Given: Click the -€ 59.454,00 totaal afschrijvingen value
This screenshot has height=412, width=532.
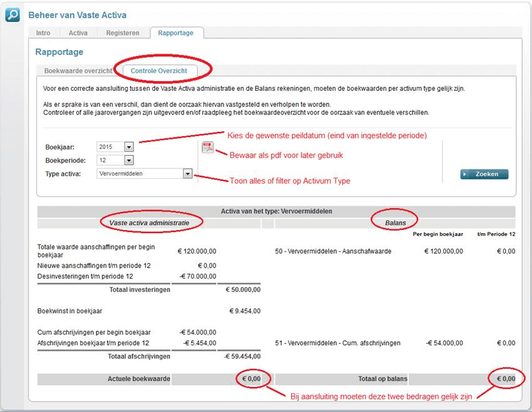Looking at the screenshot, I should (x=242, y=356).
